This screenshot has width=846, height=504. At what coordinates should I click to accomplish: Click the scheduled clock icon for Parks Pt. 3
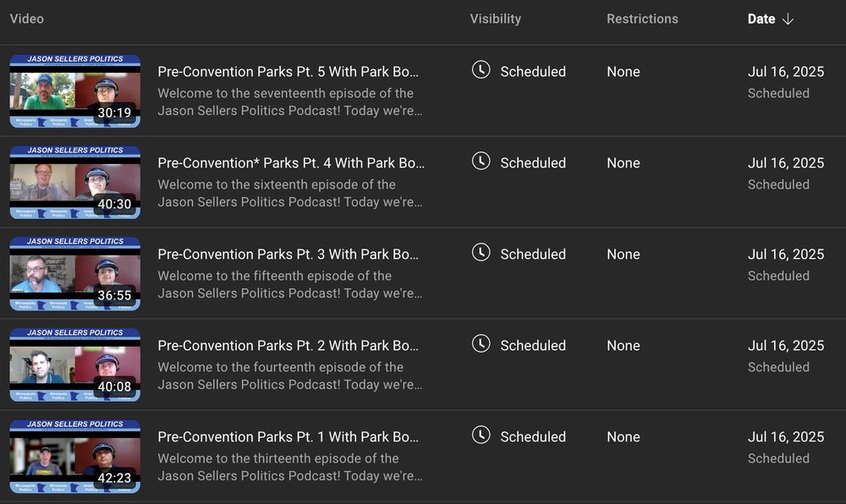pos(481,253)
